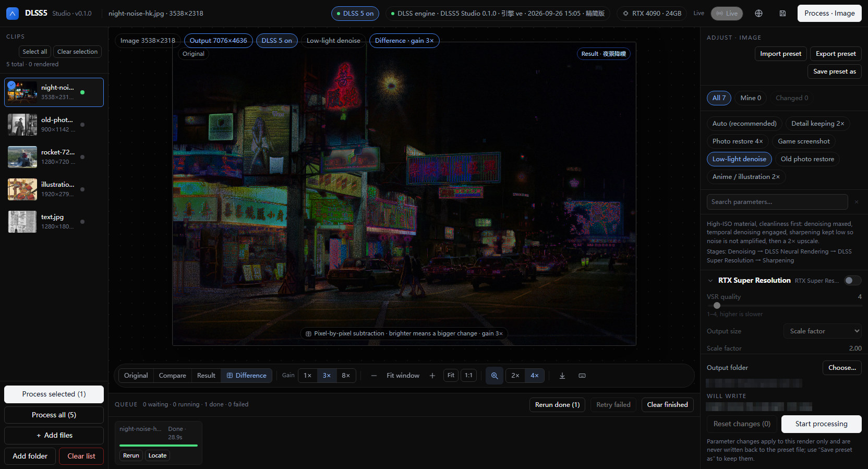Click the DLSS5 app logo icon

[12, 14]
